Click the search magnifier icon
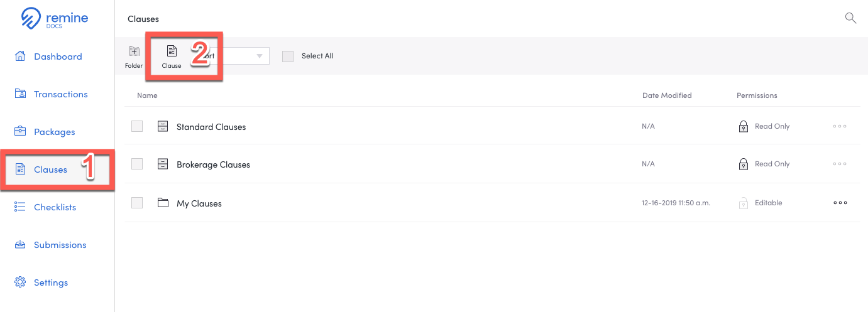The height and width of the screenshot is (312, 868). (x=850, y=18)
